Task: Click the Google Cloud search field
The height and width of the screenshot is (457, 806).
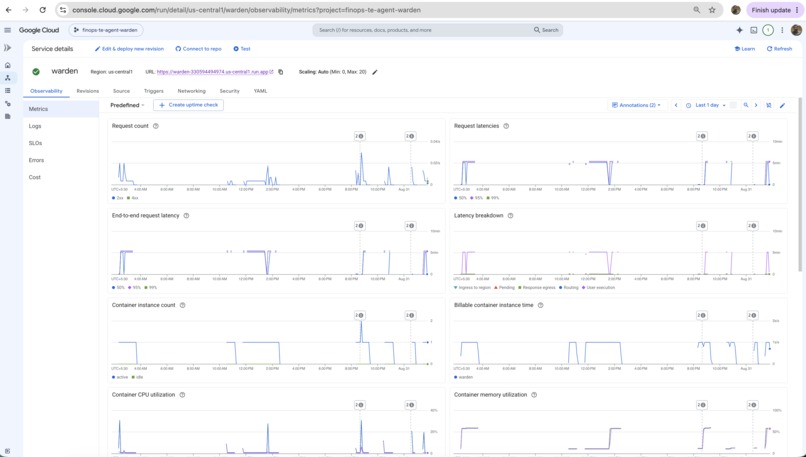Action: (425, 30)
